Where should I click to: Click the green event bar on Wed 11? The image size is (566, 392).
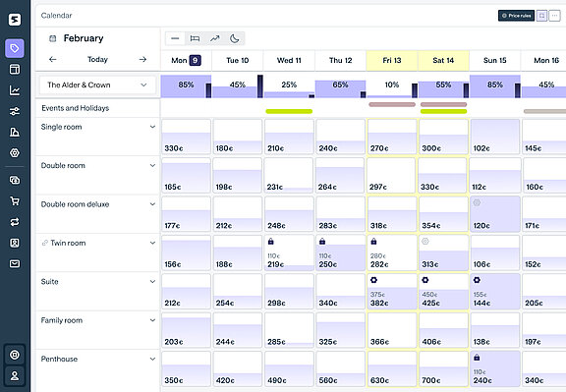(x=289, y=112)
